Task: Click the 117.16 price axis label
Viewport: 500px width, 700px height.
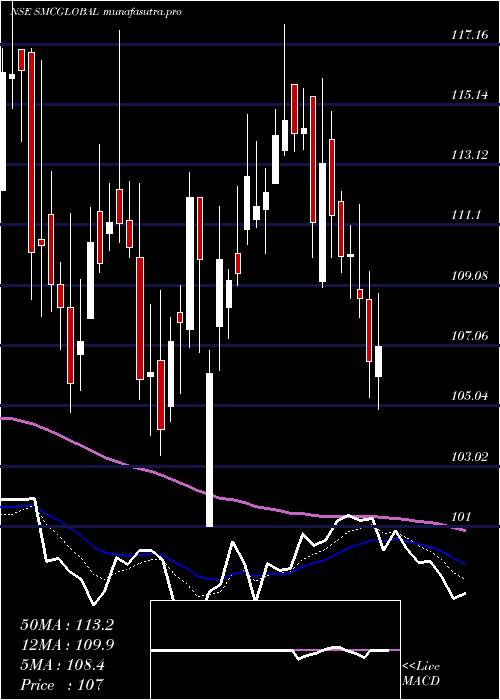Action: (x=470, y=34)
